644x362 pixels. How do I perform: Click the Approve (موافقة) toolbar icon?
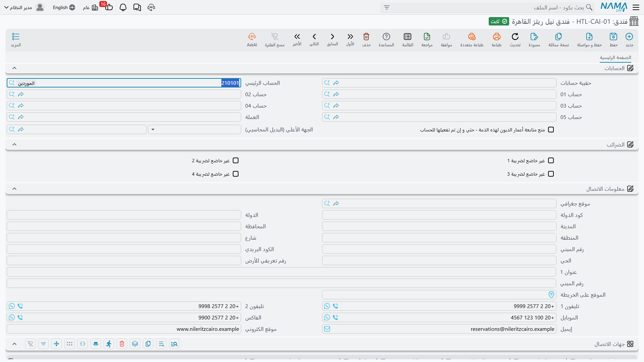pyautogui.click(x=446, y=37)
